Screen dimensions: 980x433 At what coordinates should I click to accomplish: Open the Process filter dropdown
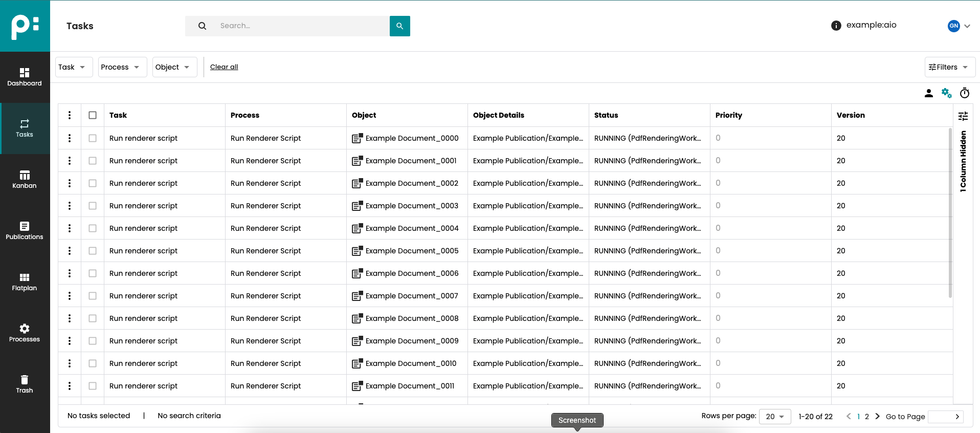(122, 67)
